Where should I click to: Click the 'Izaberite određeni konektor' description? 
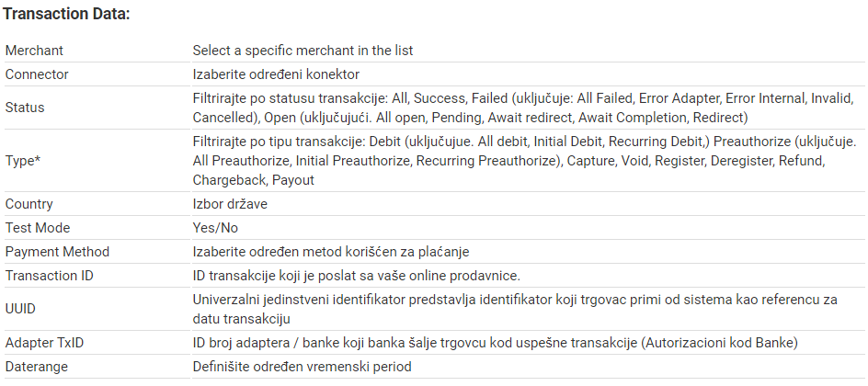(276, 74)
